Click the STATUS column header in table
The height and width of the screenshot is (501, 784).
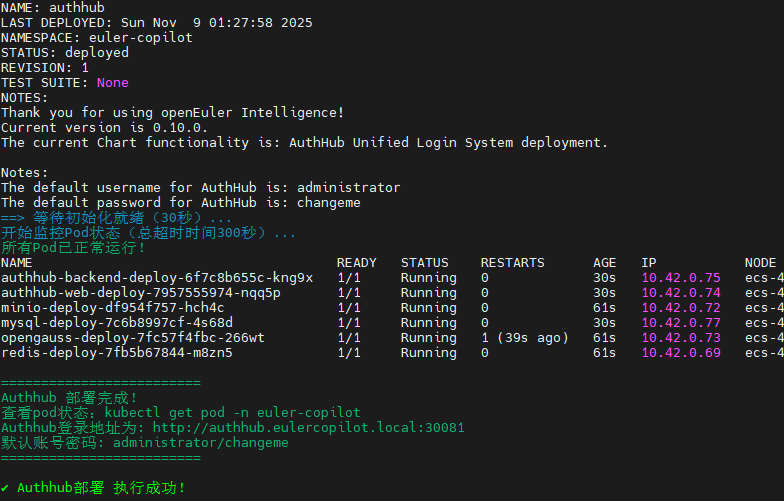click(x=424, y=263)
